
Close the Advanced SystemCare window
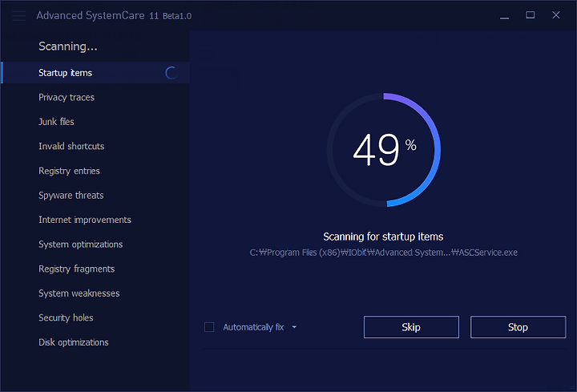(x=556, y=15)
